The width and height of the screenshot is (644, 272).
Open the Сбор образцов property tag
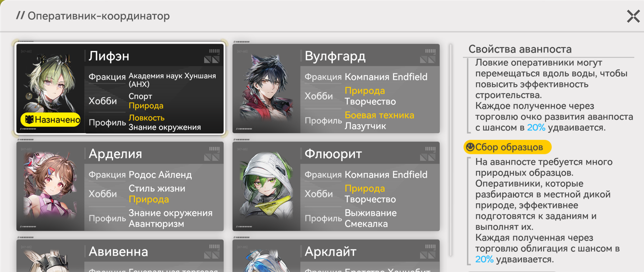click(x=507, y=147)
